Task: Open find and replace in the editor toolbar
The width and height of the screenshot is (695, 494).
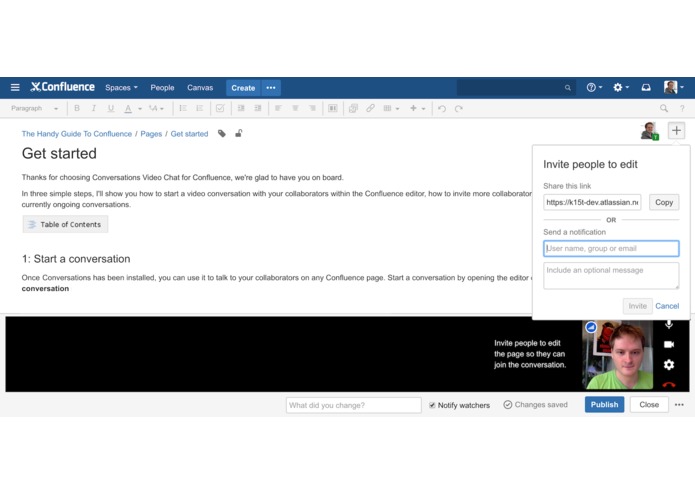Action: click(664, 108)
